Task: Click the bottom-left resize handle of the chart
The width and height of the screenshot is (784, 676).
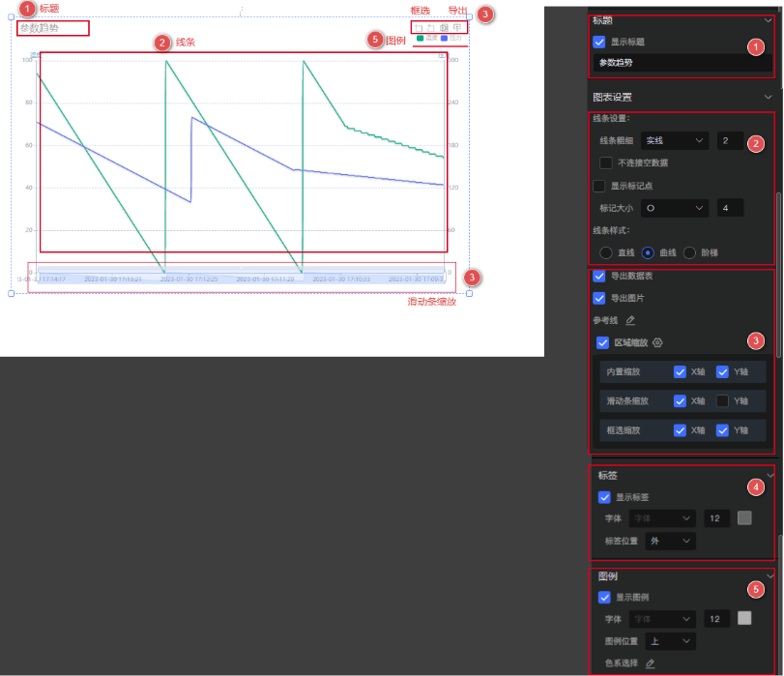Action: coord(11,294)
